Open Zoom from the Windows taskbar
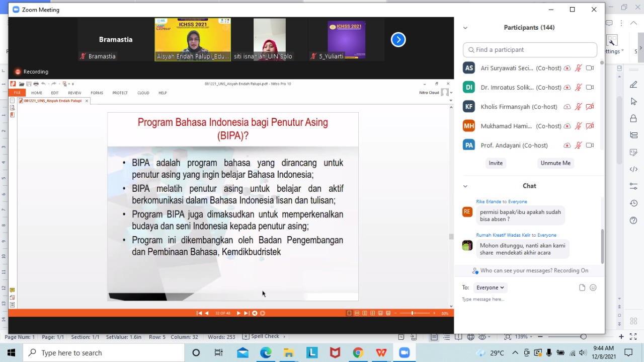644x362 pixels. [404, 353]
